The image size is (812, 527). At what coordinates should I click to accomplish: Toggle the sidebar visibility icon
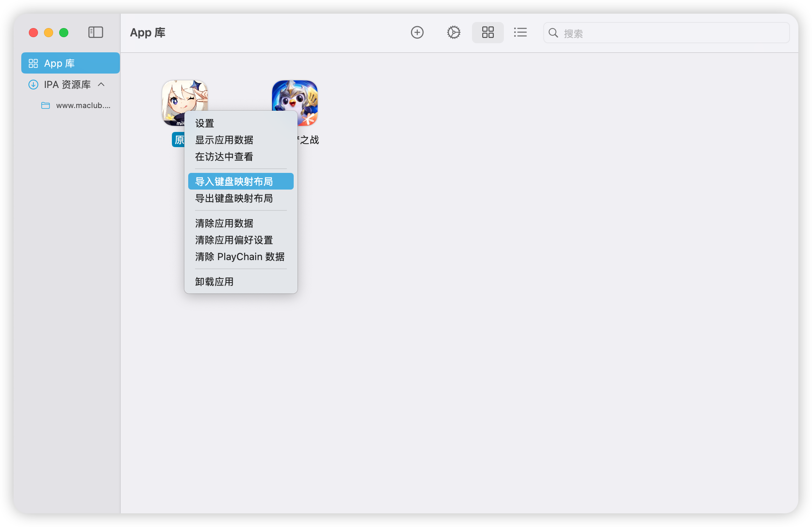tap(96, 33)
